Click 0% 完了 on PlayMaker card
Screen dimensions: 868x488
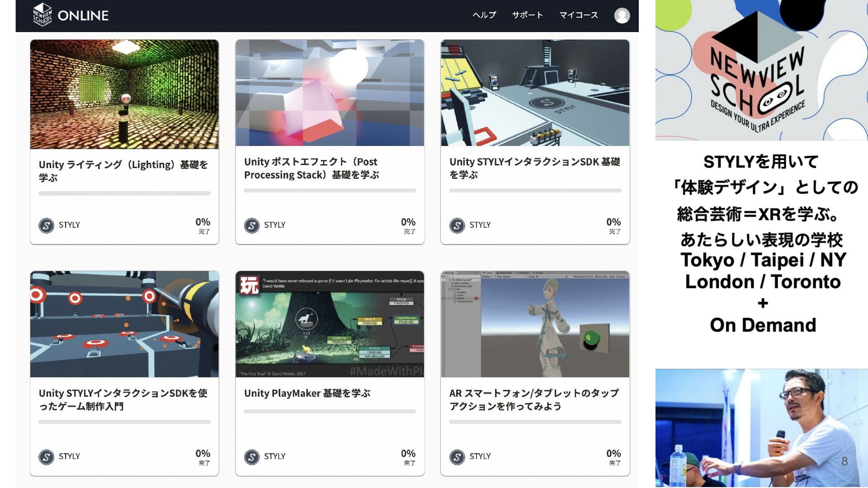coord(408,457)
